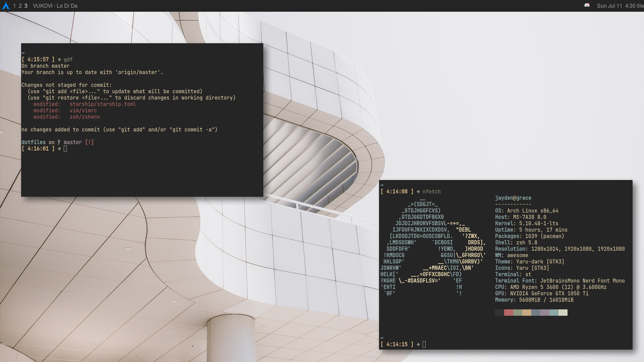This screenshot has height=362, width=644.
Task: Click the cursor at the 4:16:01 prompt
Action: point(65,148)
